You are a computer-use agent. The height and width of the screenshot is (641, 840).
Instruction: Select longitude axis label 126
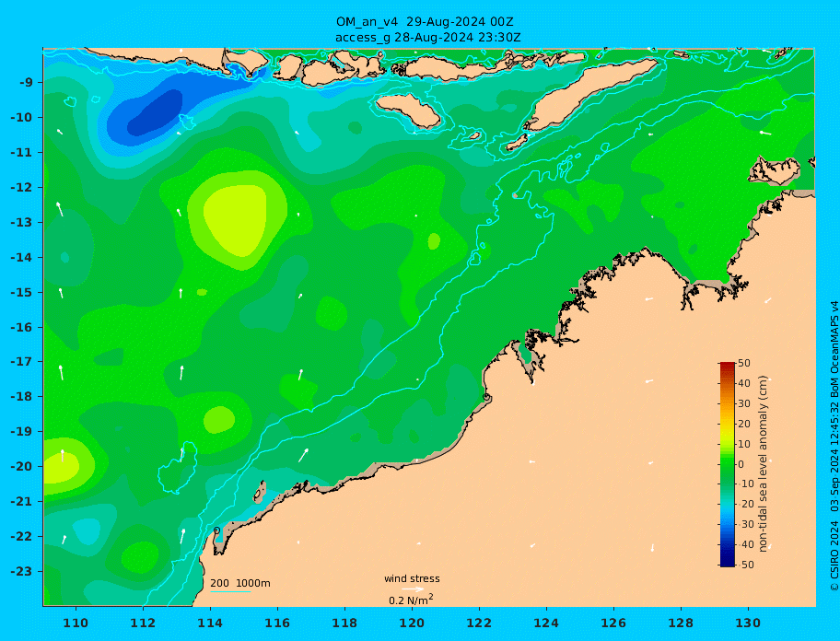pyautogui.click(x=613, y=624)
